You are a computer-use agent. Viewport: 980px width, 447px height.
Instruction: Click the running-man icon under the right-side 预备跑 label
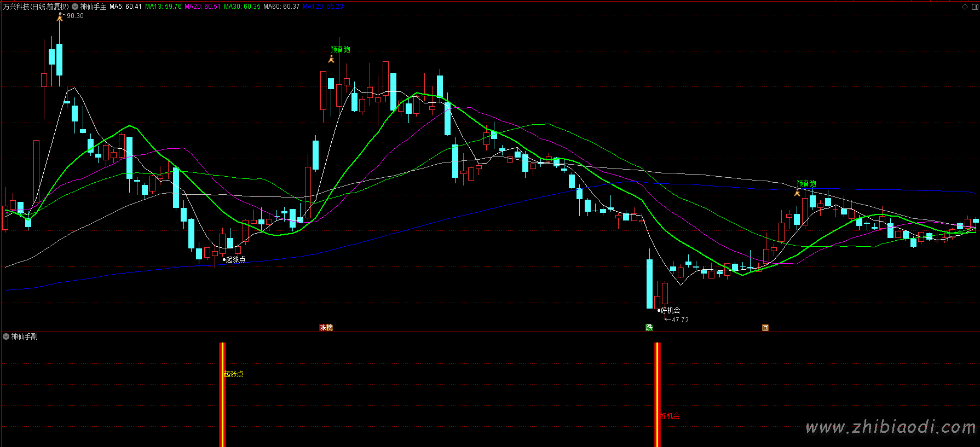click(797, 193)
